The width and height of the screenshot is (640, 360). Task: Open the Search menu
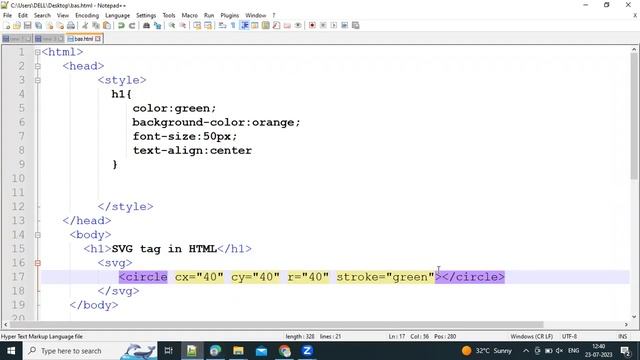coord(42,15)
